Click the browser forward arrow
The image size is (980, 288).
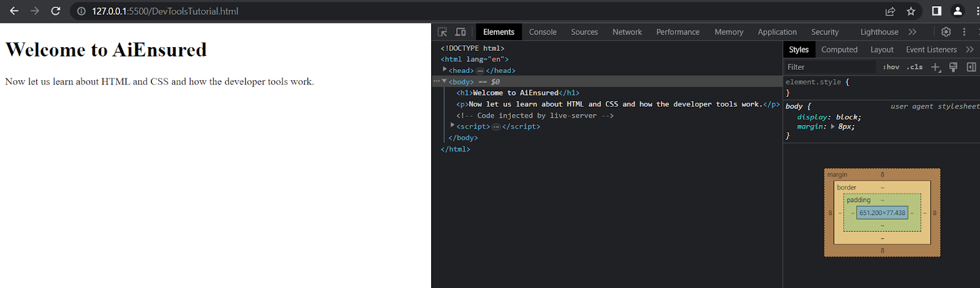pos(35,11)
